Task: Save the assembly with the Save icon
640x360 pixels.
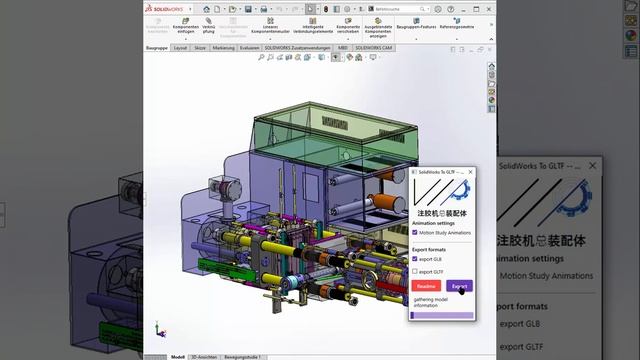Action: 248,9
